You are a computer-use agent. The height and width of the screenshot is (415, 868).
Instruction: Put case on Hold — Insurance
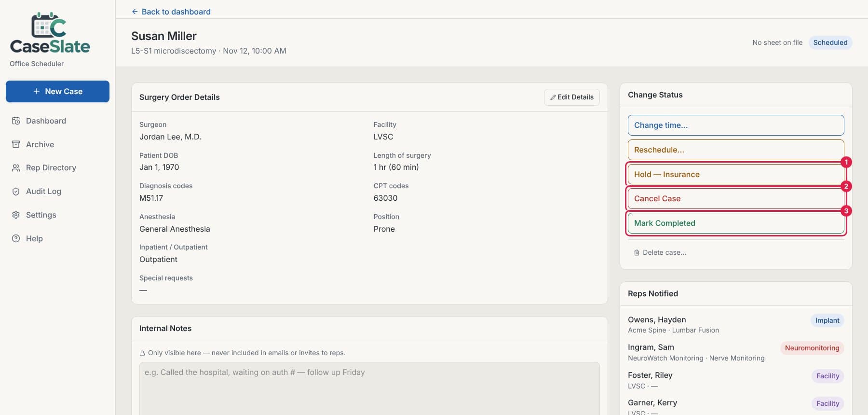736,174
